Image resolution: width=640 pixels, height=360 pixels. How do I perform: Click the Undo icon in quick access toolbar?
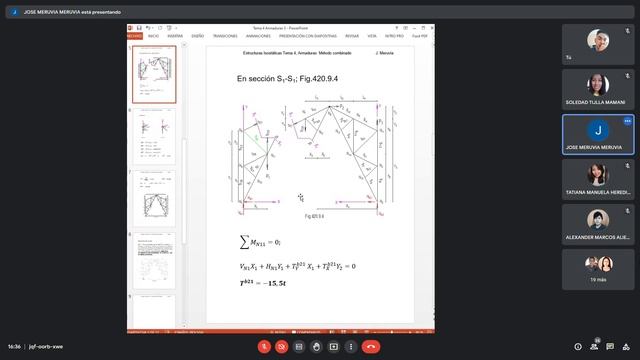148,28
